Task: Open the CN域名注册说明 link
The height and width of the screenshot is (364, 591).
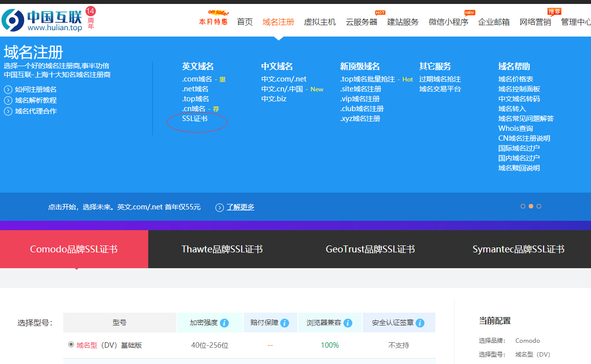Action: coord(524,138)
